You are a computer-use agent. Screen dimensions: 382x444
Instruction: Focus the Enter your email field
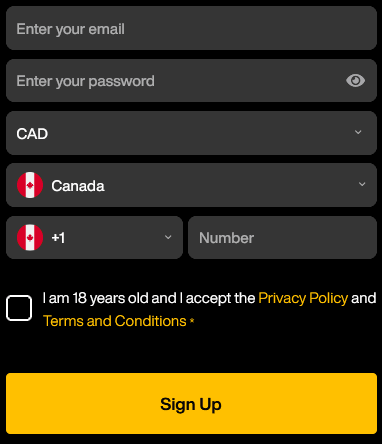tap(191, 28)
